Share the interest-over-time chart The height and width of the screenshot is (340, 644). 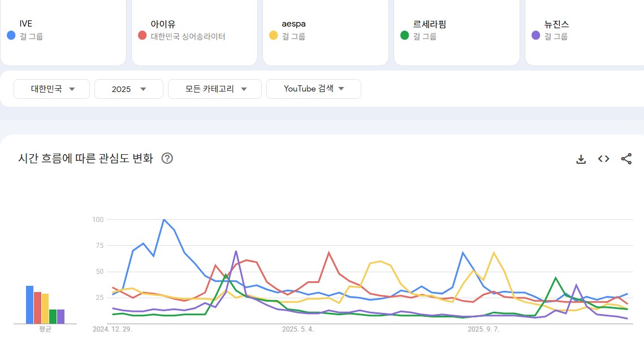(x=626, y=159)
